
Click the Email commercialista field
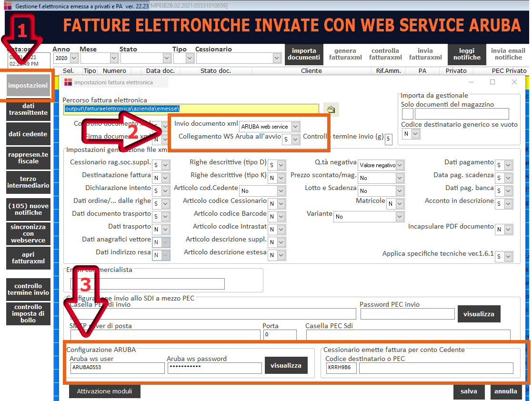pos(148,284)
